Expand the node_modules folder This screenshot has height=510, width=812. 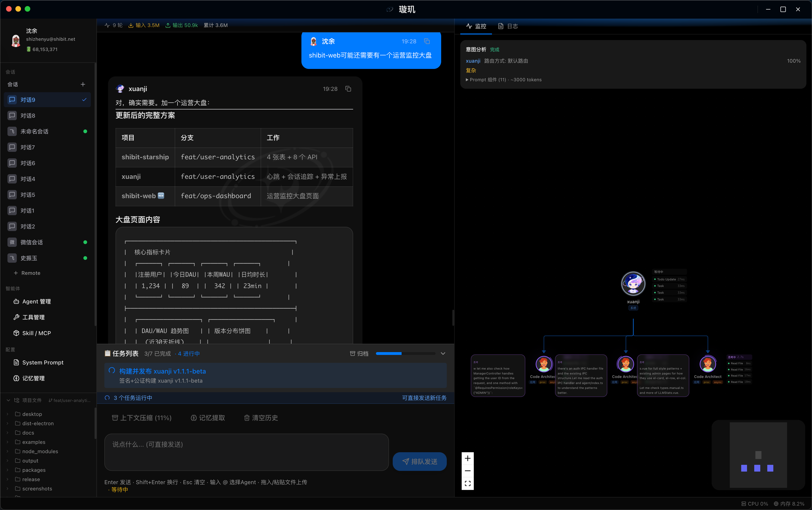pos(7,451)
